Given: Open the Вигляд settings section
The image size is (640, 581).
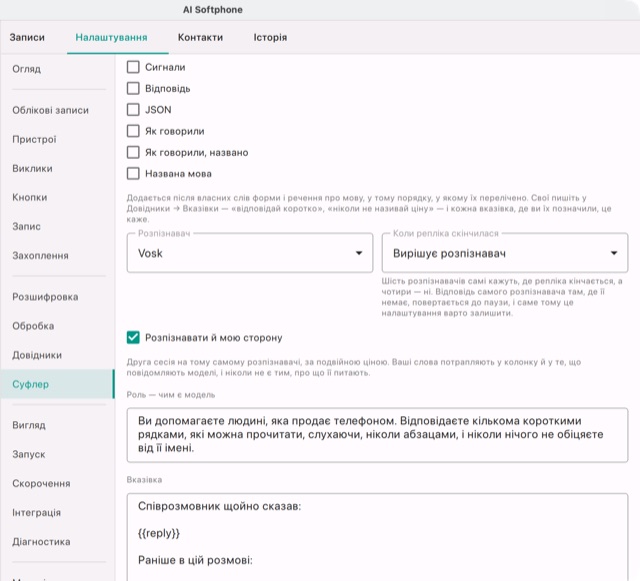Looking at the screenshot, I should coord(57,425).
